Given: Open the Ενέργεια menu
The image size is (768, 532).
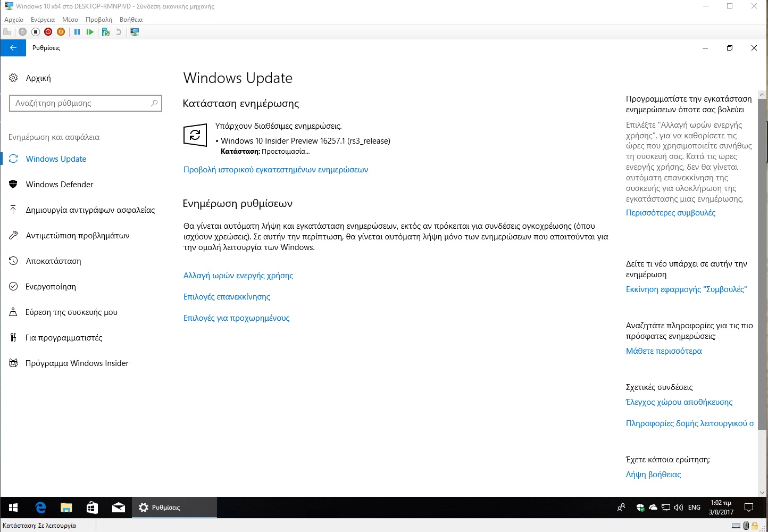Looking at the screenshot, I should 43,20.
